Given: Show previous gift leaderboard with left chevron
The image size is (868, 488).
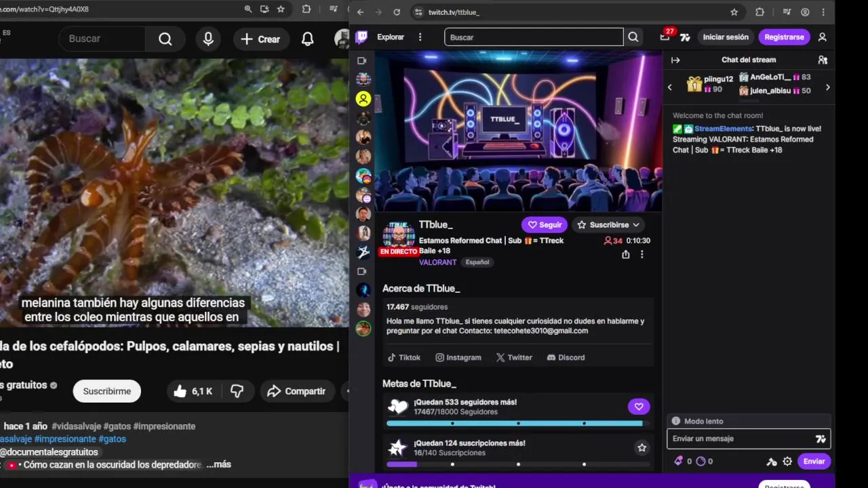Looking at the screenshot, I should (670, 87).
